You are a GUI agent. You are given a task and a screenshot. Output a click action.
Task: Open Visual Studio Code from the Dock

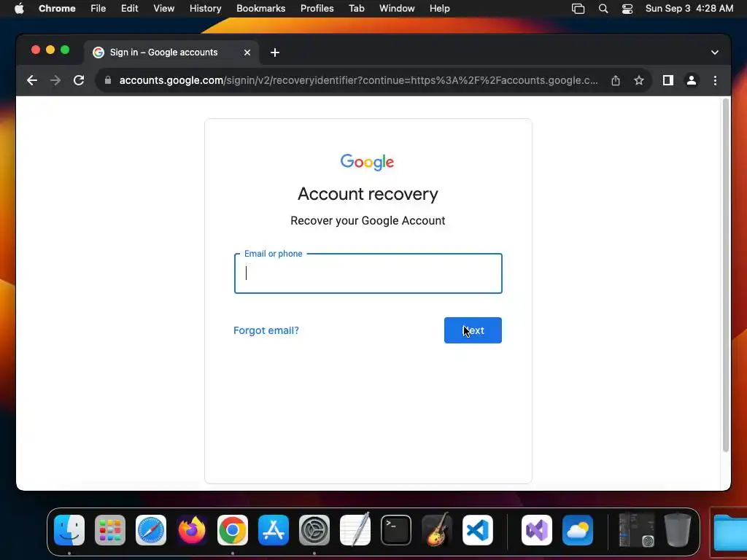478,530
